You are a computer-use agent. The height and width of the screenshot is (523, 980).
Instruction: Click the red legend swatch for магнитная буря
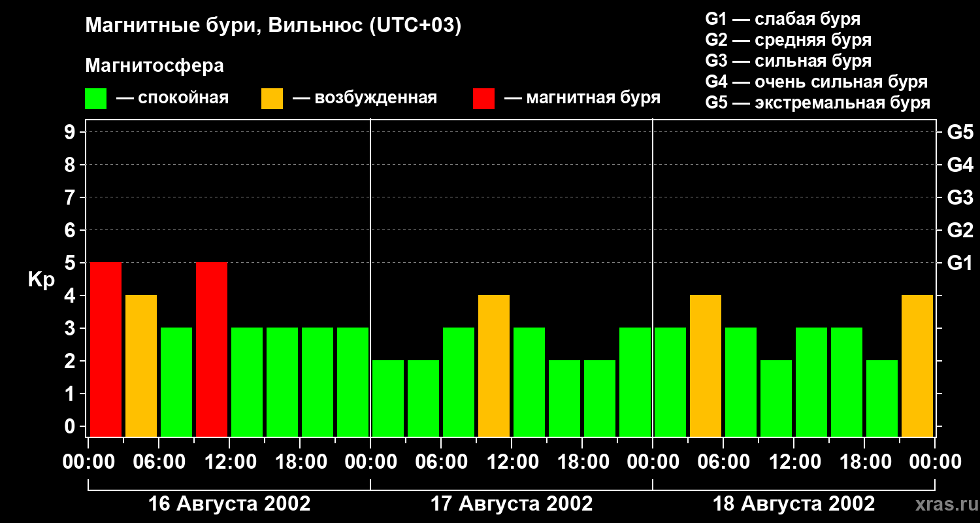[484, 99]
